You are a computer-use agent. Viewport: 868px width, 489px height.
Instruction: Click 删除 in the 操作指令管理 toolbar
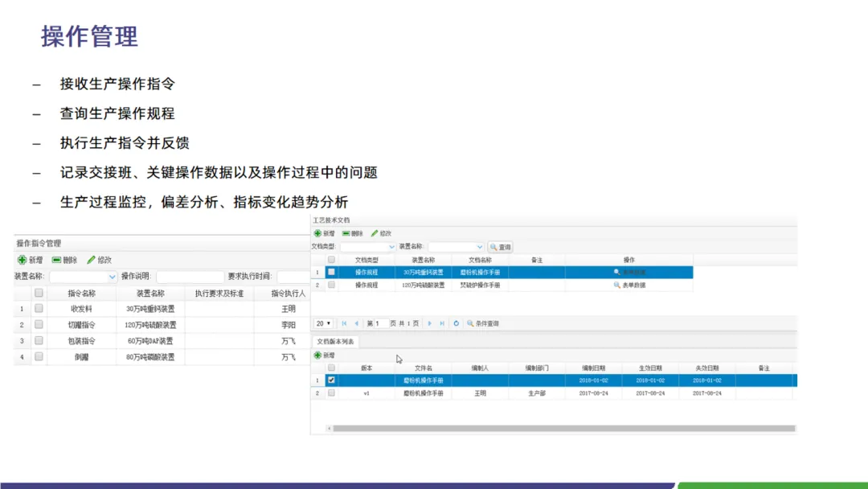[x=64, y=260]
